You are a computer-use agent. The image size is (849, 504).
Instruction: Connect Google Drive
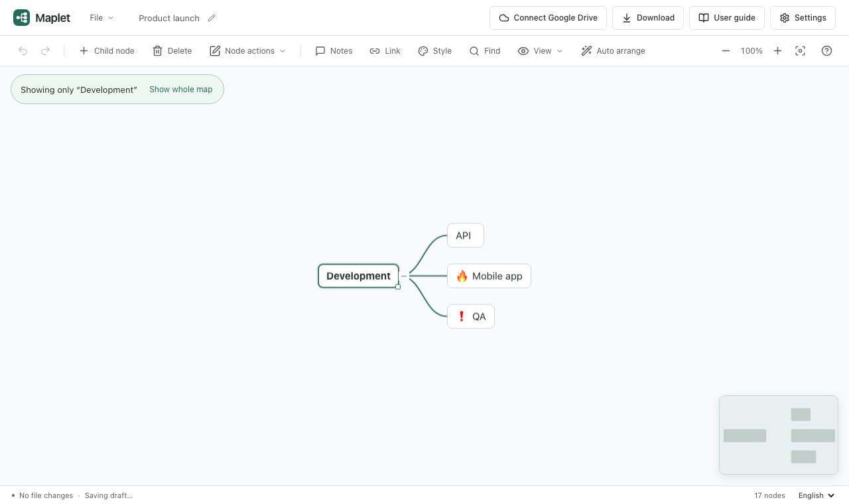[x=548, y=18]
